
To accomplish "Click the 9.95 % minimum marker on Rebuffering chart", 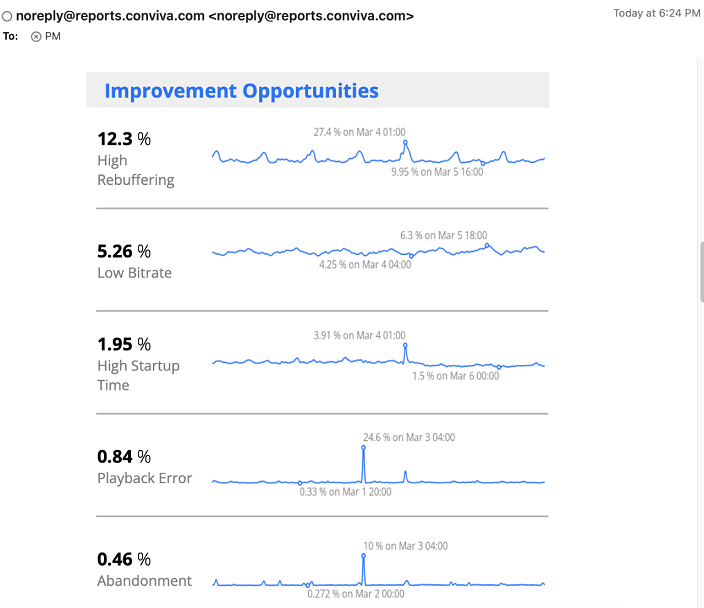I will point(483,163).
